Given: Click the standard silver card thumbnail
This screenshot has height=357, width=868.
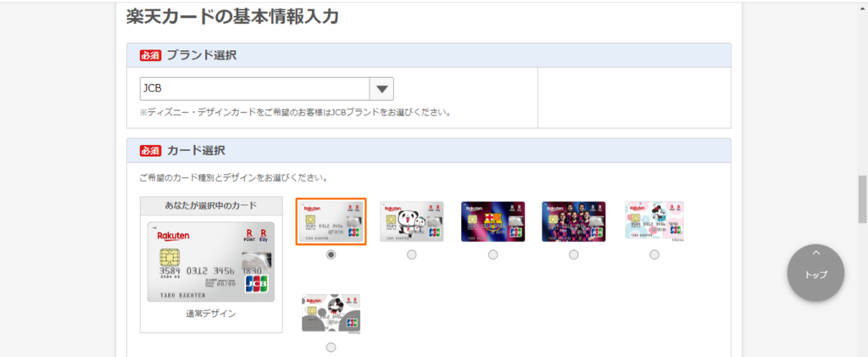Looking at the screenshot, I should (x=331, y=221).
